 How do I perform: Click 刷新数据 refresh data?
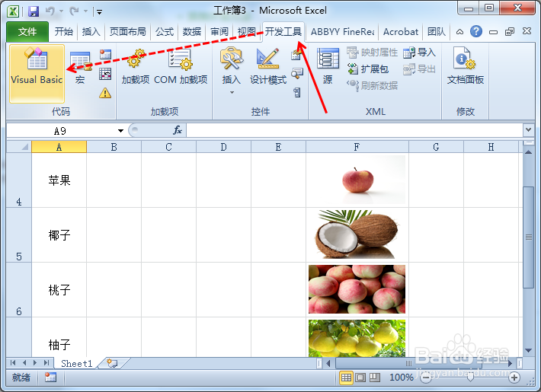pos(372,85)
